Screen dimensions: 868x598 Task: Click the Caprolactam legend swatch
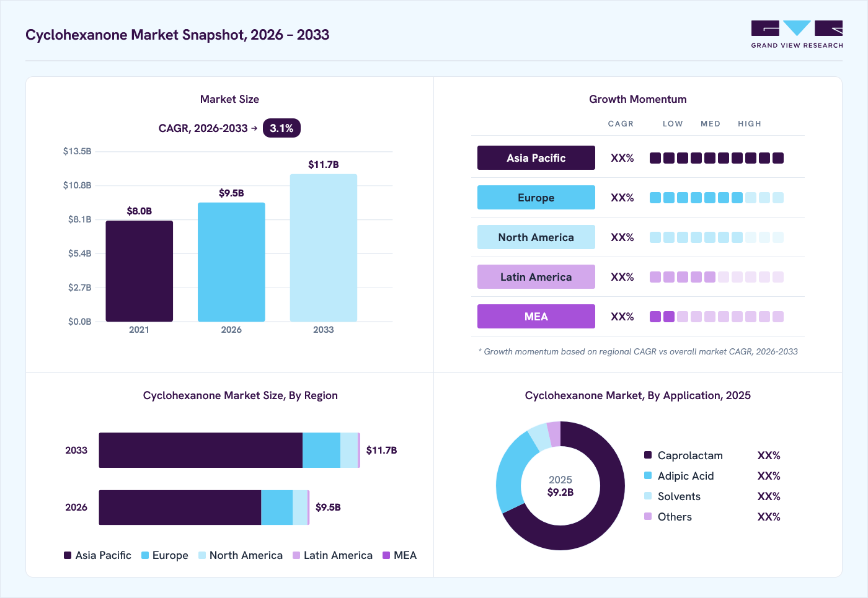click(x=648, y=455)
